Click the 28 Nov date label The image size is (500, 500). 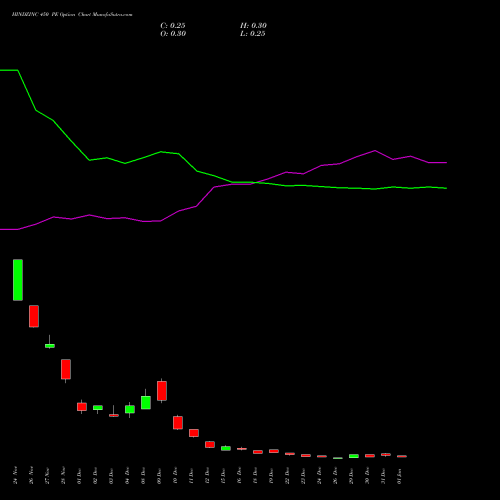click(x=63, y=475)
